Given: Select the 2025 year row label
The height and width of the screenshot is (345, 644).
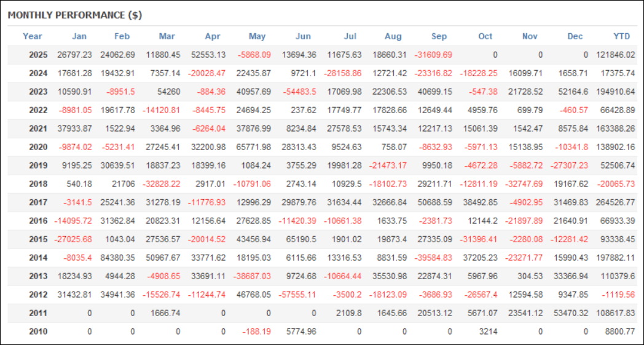Looking at the screenshot, I should [38, 55].
